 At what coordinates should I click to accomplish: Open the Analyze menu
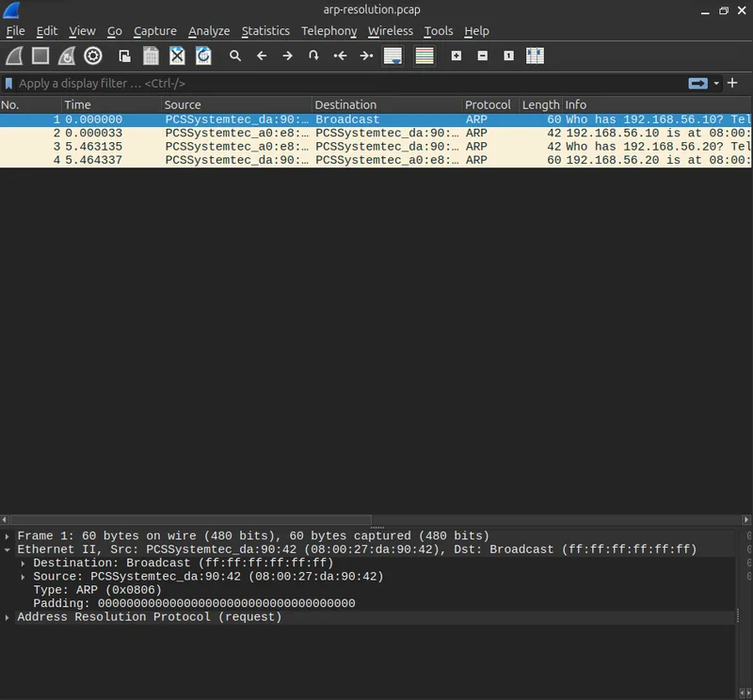coord(209,31)
